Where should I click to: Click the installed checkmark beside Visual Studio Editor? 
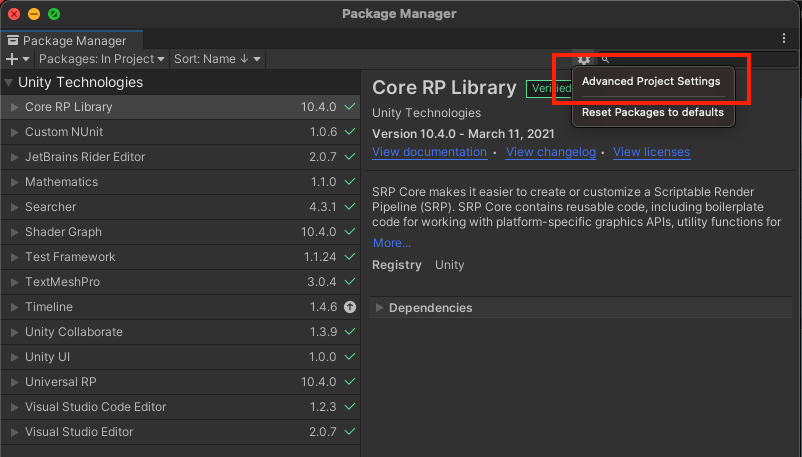pos(350,432)
